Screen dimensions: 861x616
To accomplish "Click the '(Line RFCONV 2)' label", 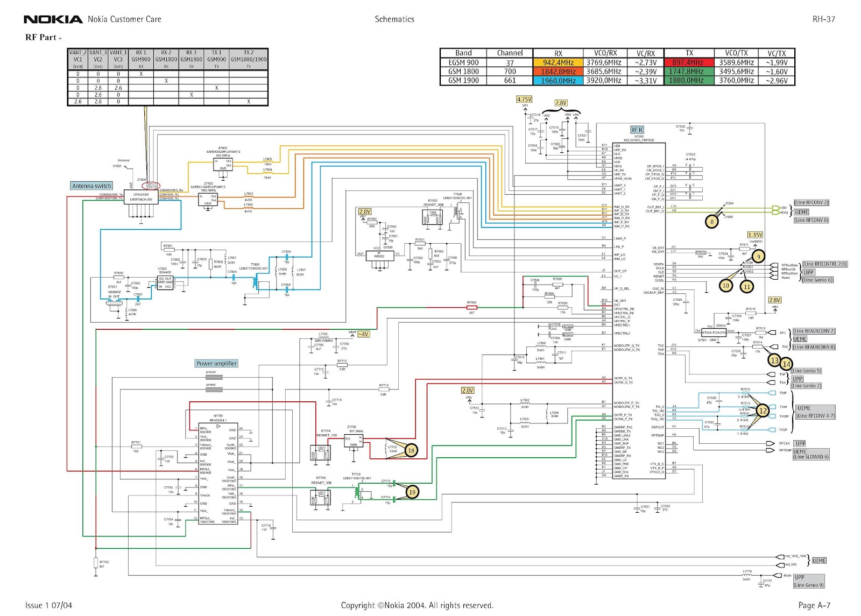I will 811,203.
